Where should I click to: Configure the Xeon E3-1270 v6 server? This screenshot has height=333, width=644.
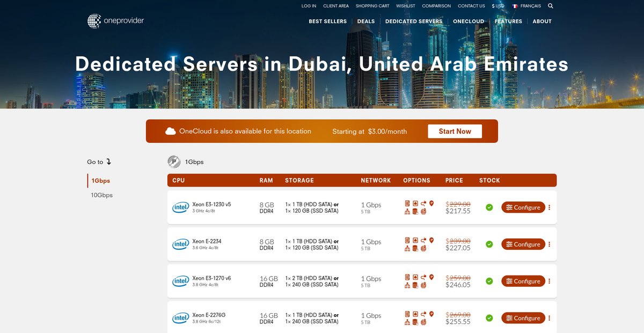(x=523, y=281)
